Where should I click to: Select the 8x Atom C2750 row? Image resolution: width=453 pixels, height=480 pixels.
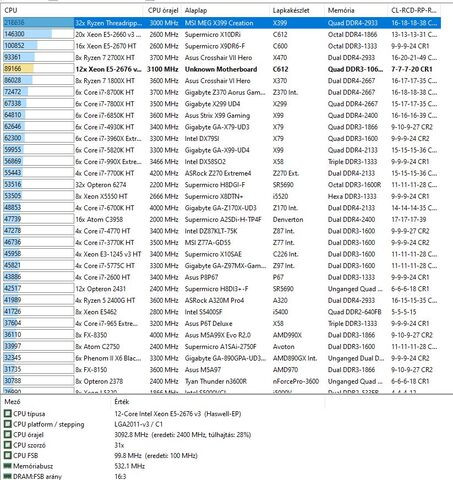point(222,346)
